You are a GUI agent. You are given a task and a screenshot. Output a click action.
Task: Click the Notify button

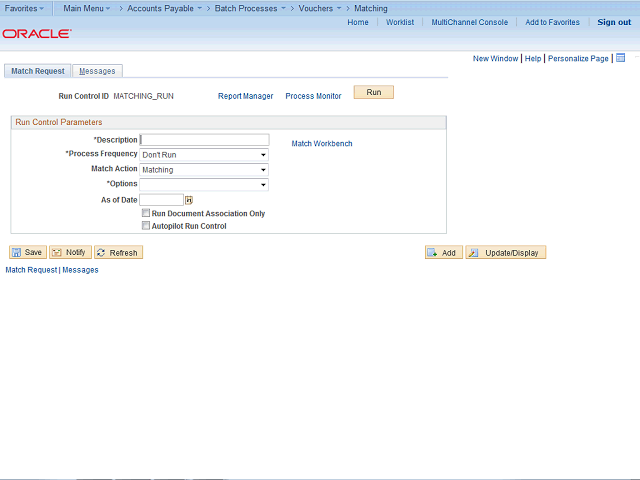pos(70,252)
